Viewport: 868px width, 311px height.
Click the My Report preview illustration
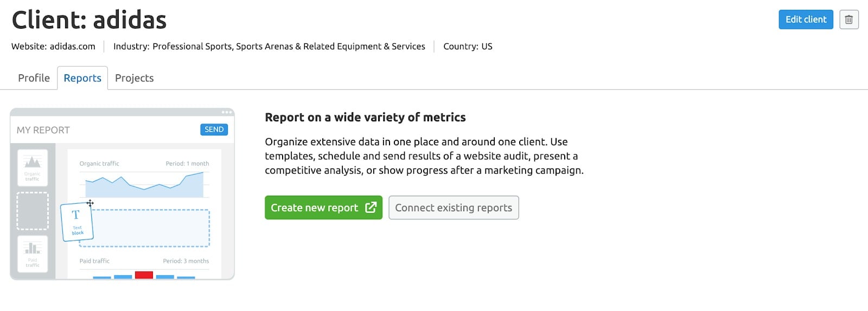(122, 194)
